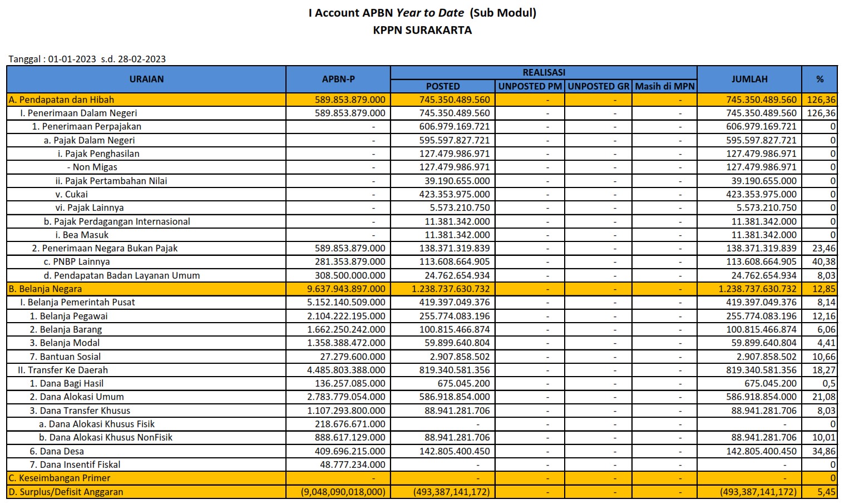
Task: Click APBN-P value 2.104.222.195.000
Action: pos(346,316)
